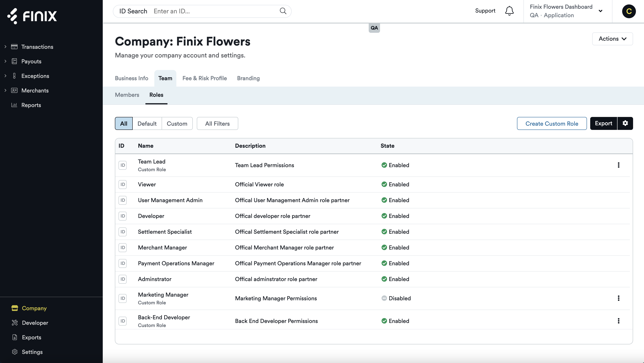Open table settings gear icon
This screenshot has height=363, width=644.
(x=625, y=123)
